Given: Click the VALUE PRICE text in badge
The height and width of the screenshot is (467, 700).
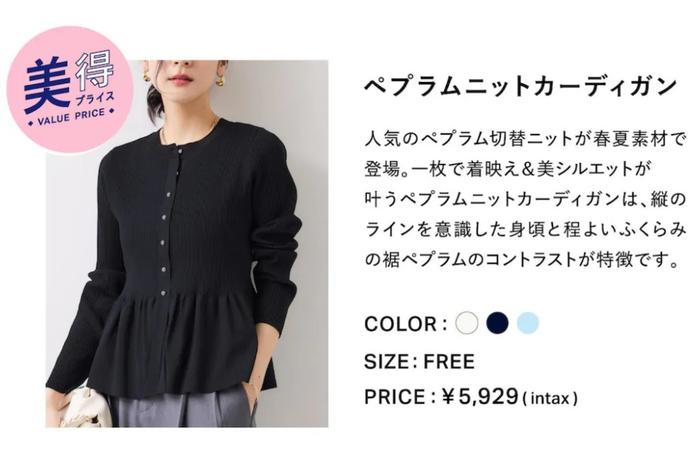Looking at the screenshot, I should pos(71,116).
